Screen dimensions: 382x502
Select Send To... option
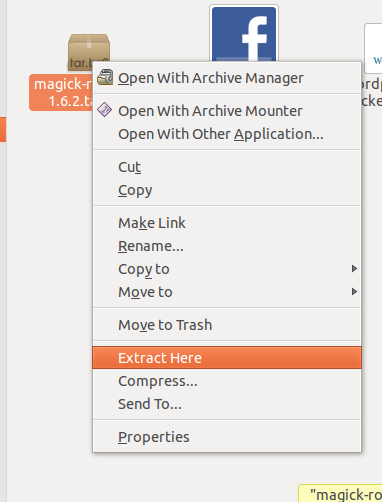pyautogui.click(x=227, y=404)
